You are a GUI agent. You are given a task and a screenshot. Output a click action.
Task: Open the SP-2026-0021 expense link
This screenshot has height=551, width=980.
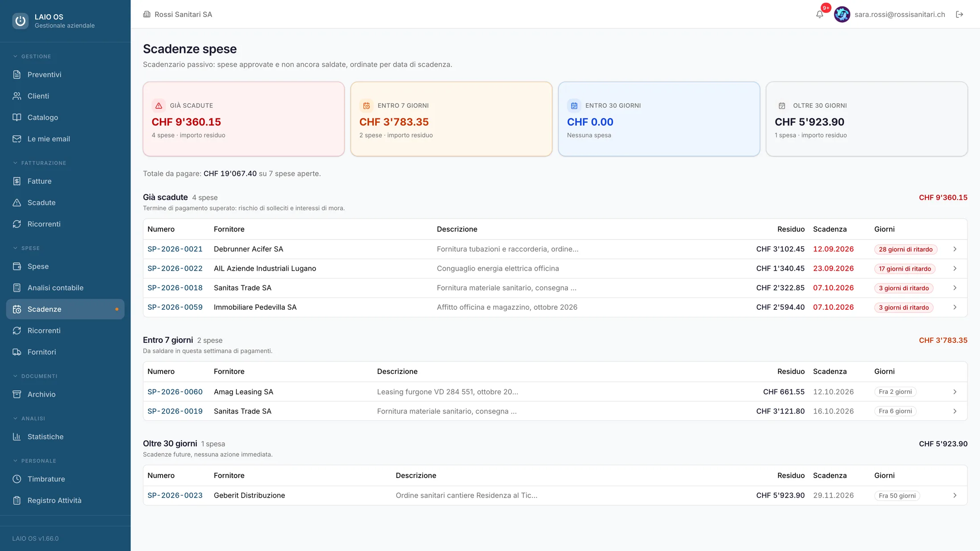pyautogui.click(x=175, y=249)
